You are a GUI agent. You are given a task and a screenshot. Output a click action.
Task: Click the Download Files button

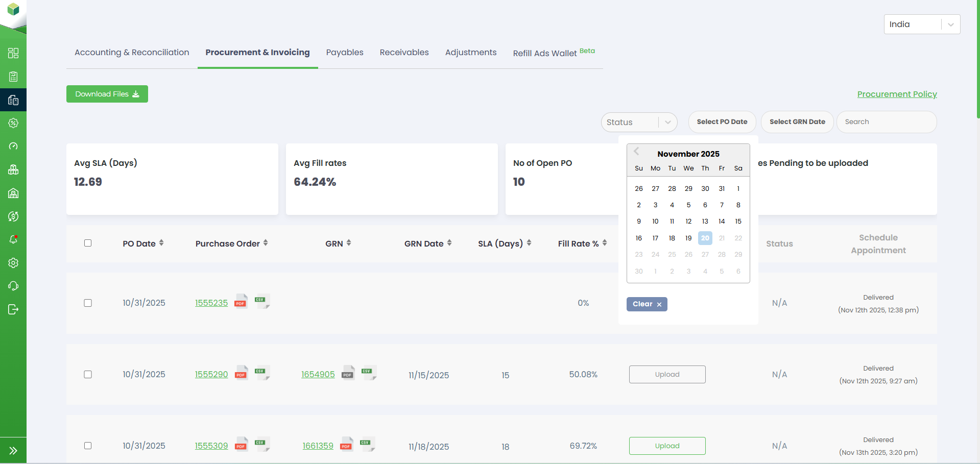[x=107, y=94]
